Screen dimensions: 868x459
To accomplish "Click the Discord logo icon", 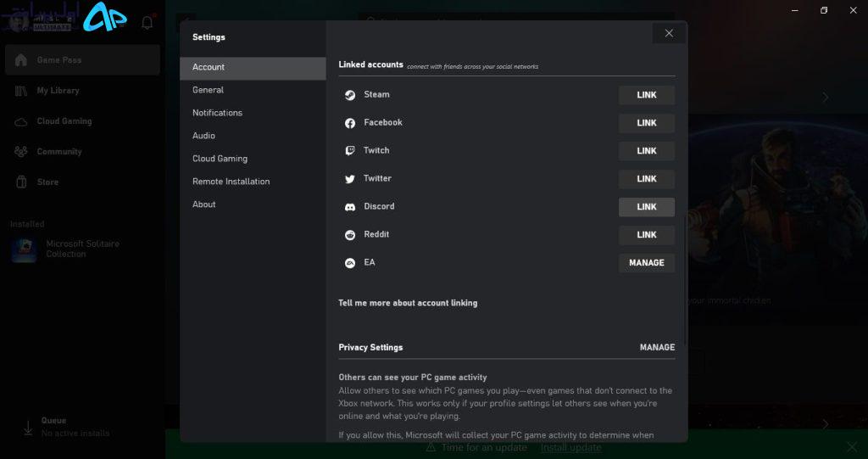I will coord(350,207).
